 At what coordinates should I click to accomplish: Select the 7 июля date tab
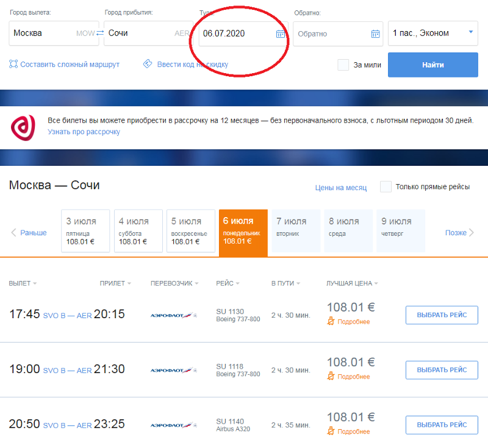296,230
